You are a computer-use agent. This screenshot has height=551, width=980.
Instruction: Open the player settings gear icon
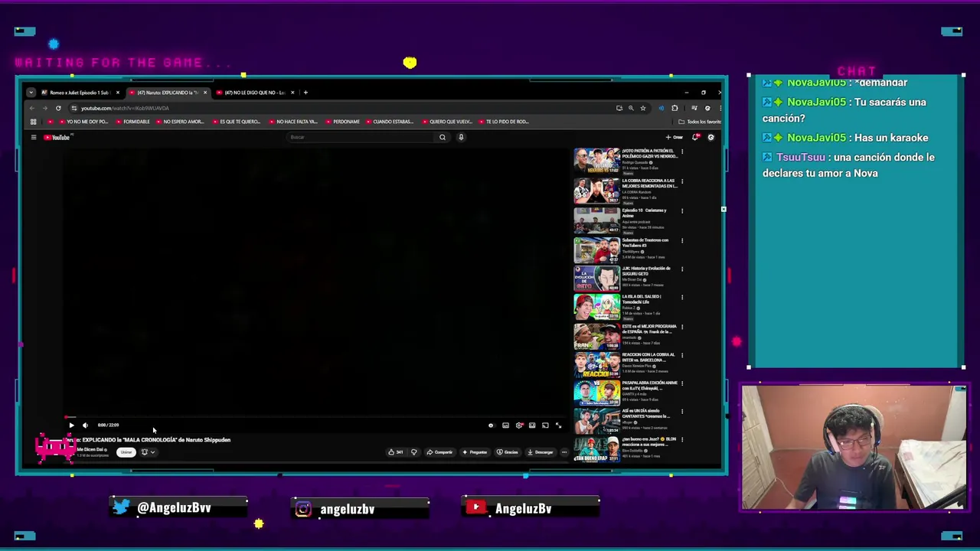click(x=519, y=425)
